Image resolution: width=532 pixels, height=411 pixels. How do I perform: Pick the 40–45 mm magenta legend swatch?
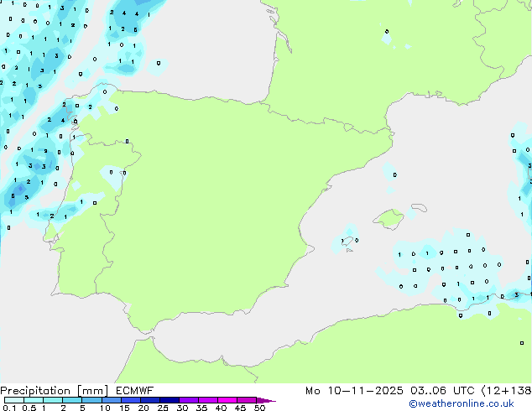pos(227,400)
